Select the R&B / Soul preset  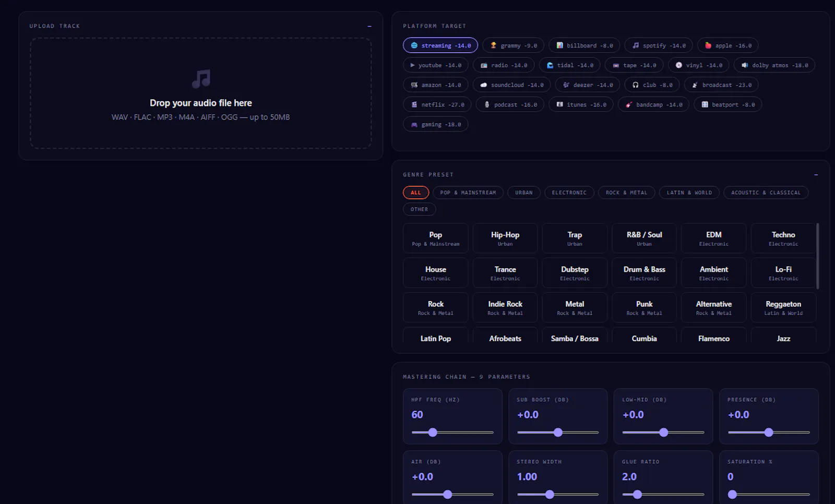(645, 238)
